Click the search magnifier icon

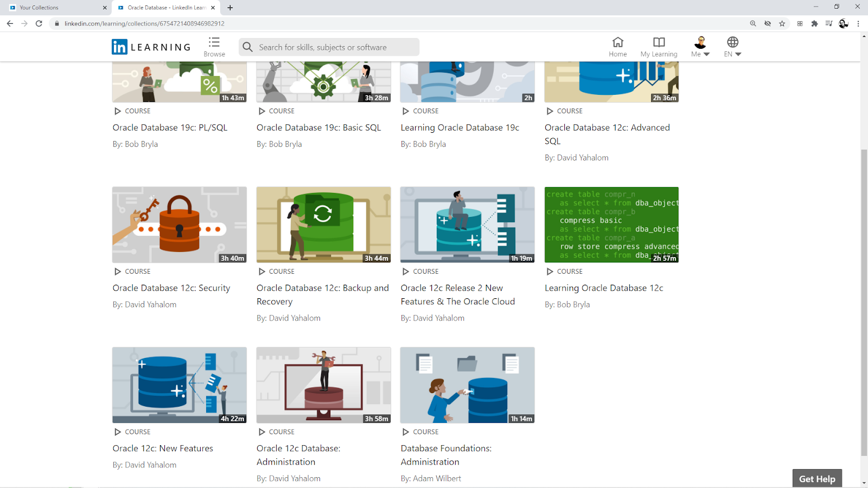tap(248, 47)
